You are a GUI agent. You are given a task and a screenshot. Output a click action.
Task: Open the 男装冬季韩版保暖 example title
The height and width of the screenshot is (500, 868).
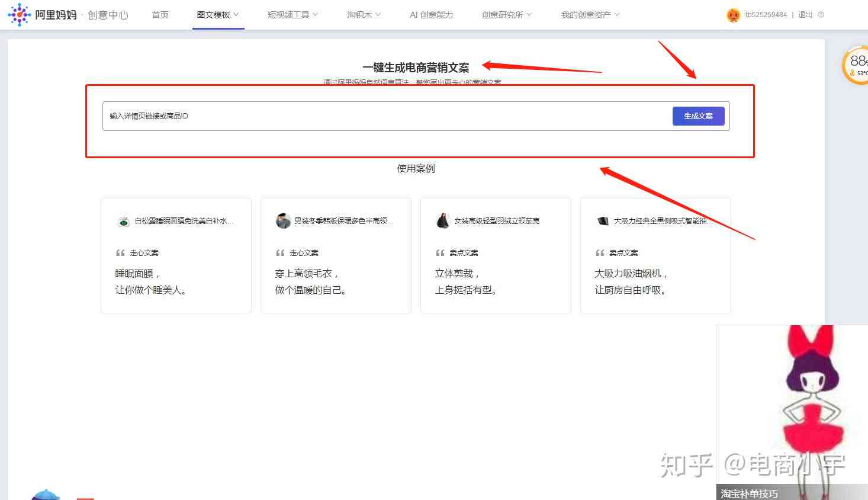pos(344,221)
